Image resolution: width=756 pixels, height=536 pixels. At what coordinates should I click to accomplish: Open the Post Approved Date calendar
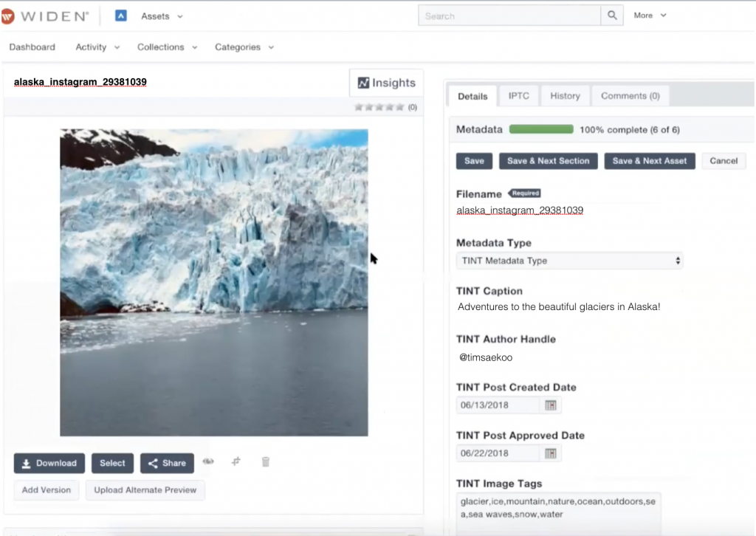pyautogui.click(x=551, y=453)
